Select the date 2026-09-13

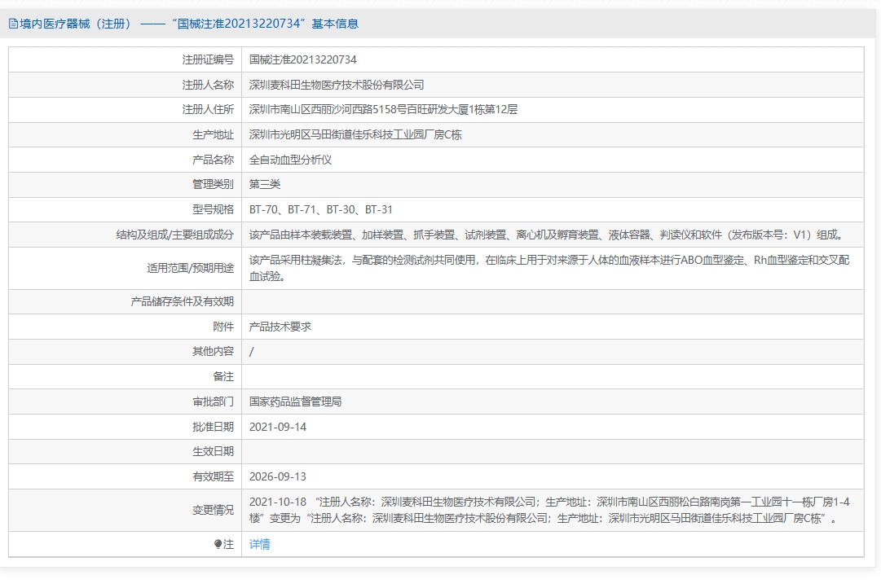pyautogui.click(x=278, y=476)
